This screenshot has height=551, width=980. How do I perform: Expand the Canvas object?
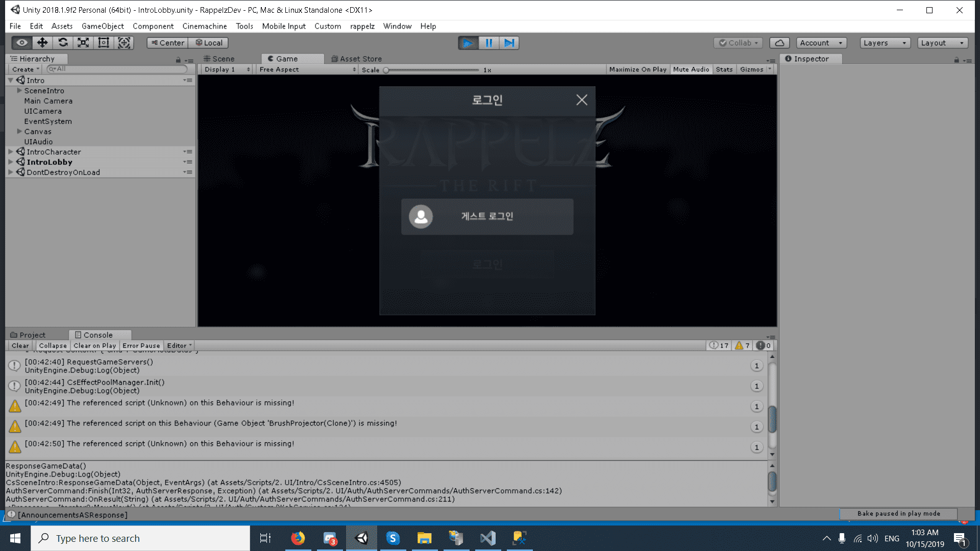[19, 131]
